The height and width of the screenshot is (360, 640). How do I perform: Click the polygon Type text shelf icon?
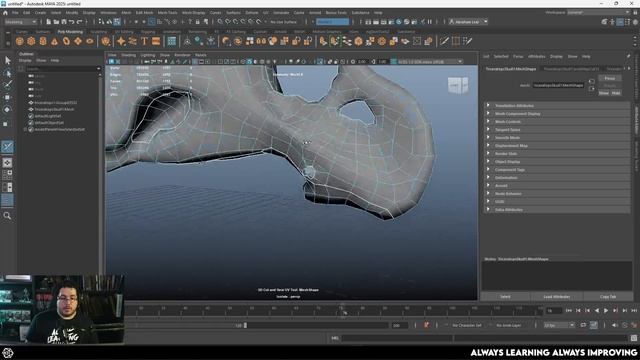click(x=144, y=41)
